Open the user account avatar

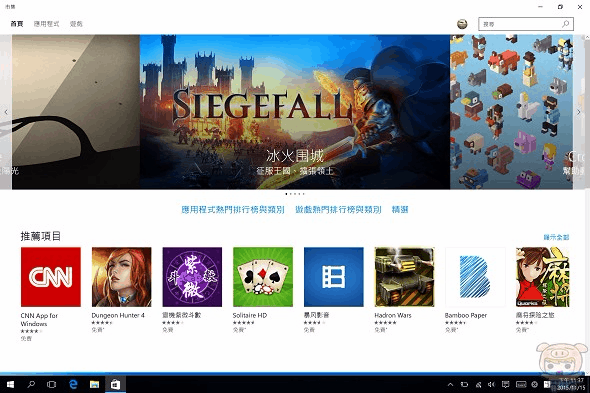pyautogui.click(x=462, y=24)
